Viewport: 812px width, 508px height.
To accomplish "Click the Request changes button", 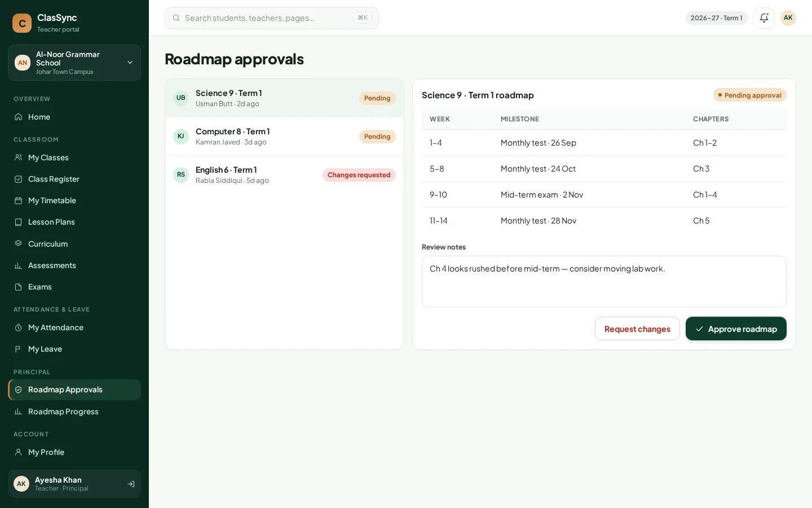I will [x=637, y=329].
